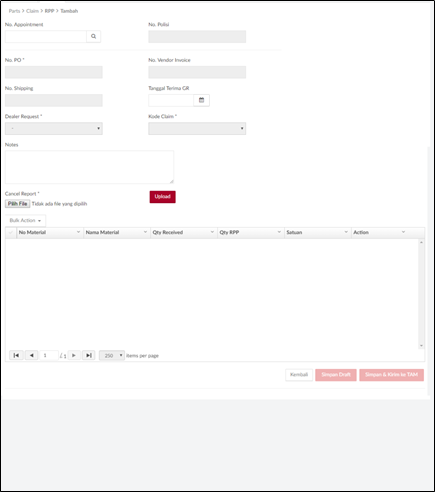Open the No Material column filter arrow
The image size is (435, 492).
click(78, 232)
